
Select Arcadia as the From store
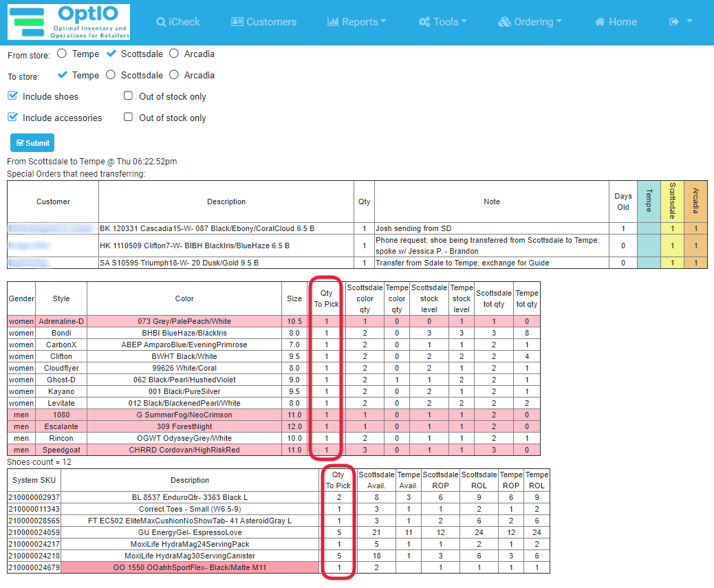coord(173,54)
